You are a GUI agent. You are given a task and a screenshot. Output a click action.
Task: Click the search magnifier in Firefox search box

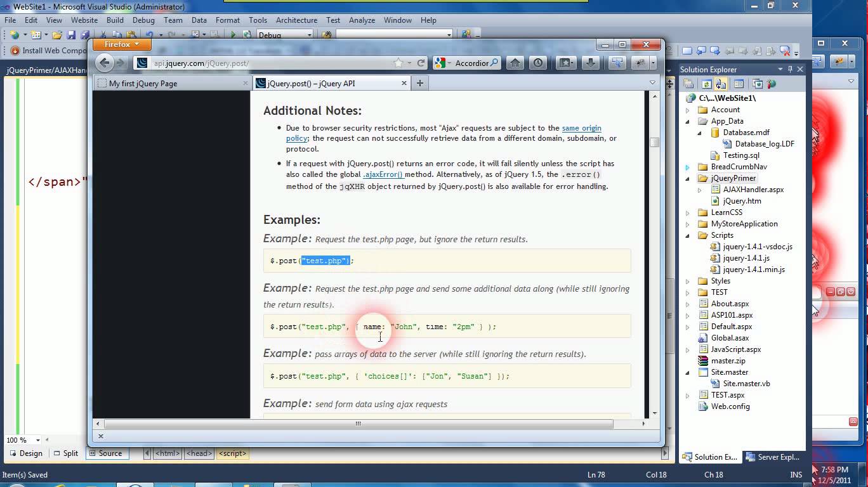(x=495, y=63)
